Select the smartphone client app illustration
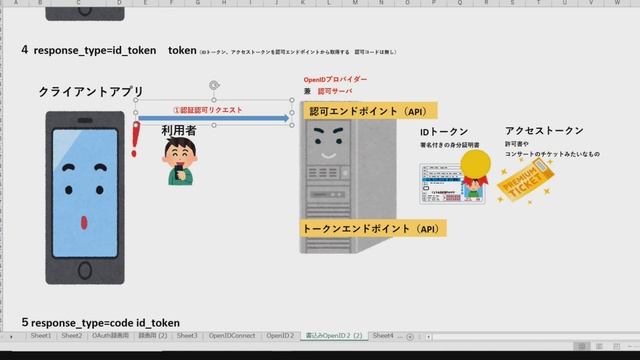640x360 pixels. tap(85, 198)
